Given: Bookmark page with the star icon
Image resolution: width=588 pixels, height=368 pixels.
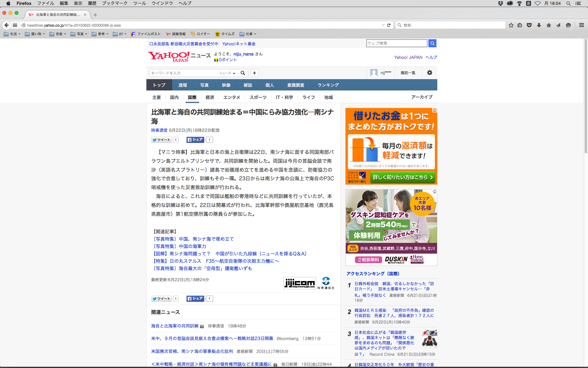Looking at the screenshot, I should (511, 25).
